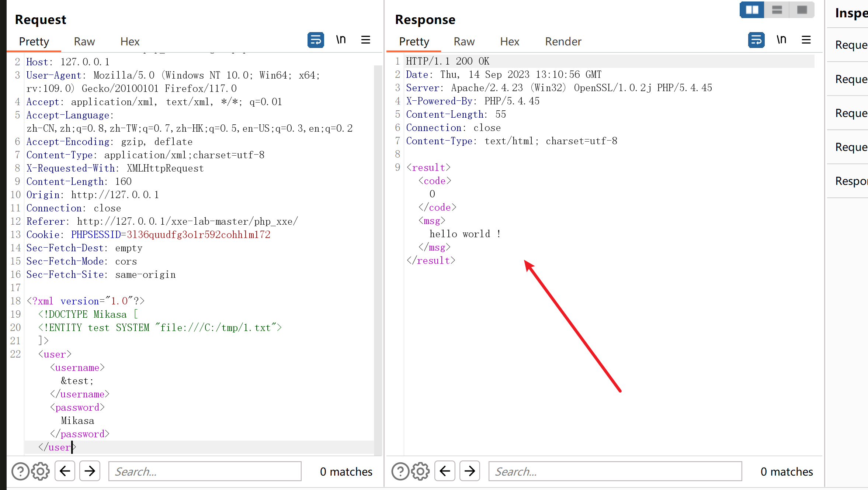Screen dimensions: 868x490
Task: Go to next match in Response search
Action: 469,471
